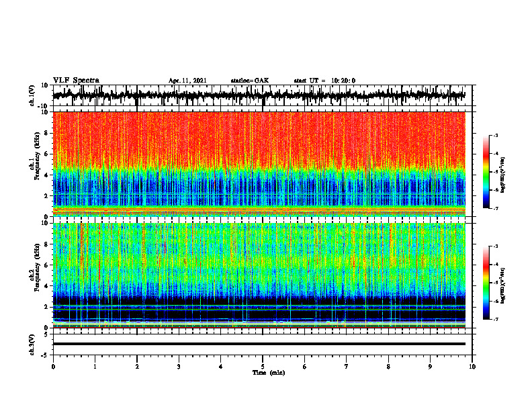Screen dimensions: 532x411
Task: Click the "2" kHz tick on ch.2 spectrogram
Action: pos(46,307)
